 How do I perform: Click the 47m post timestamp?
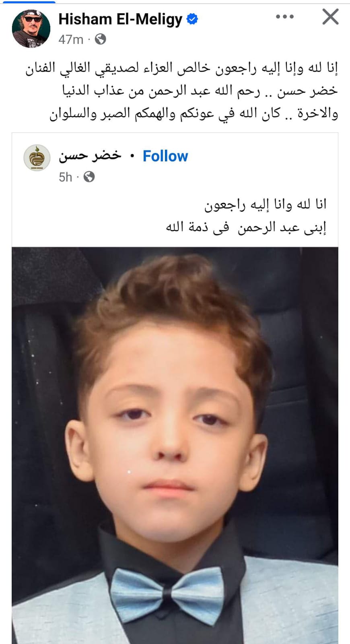(71, 39)
